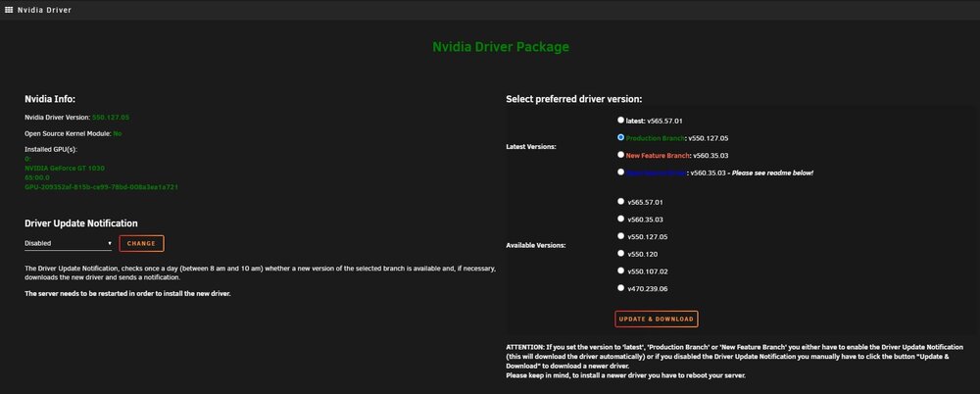
Task: Click the grid icon beside Nvidia Driver title
Action: coord(9,10)
